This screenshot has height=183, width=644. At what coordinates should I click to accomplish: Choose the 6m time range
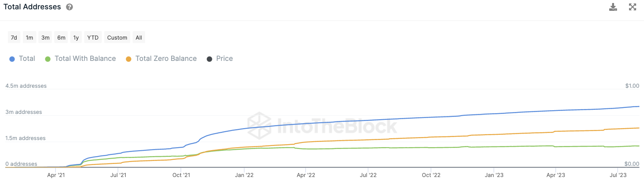61,38
